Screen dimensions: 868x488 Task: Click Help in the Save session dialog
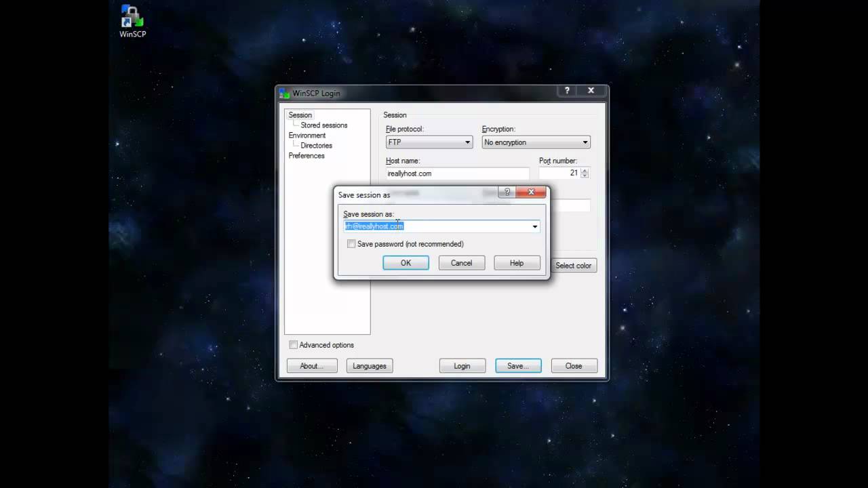tap(517, 263)
